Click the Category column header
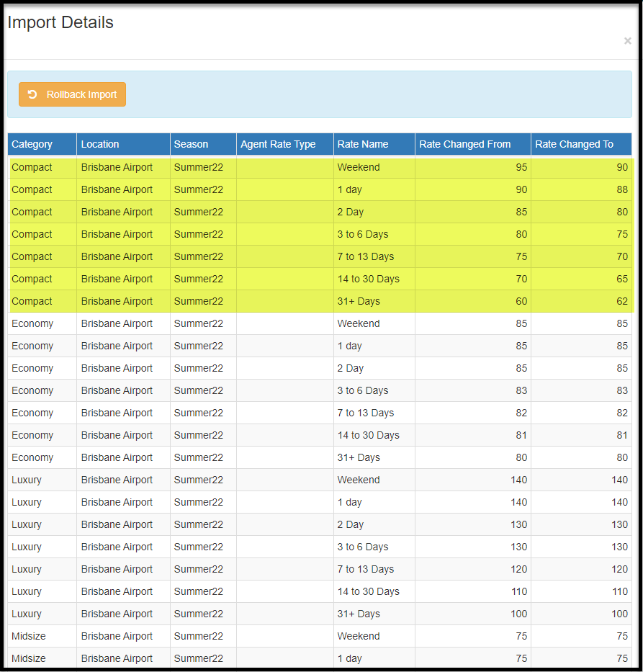Viewport: 643px width, 672px height. click(x=42, y=144)
